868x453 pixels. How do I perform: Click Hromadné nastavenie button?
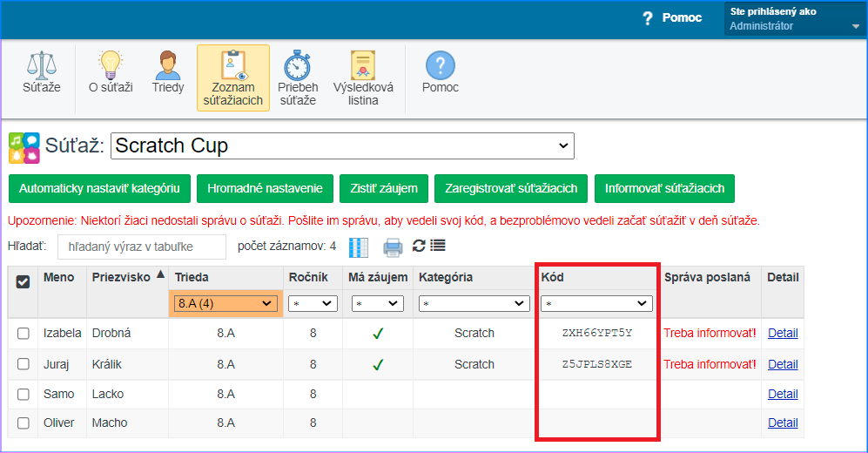click(265, 188)
